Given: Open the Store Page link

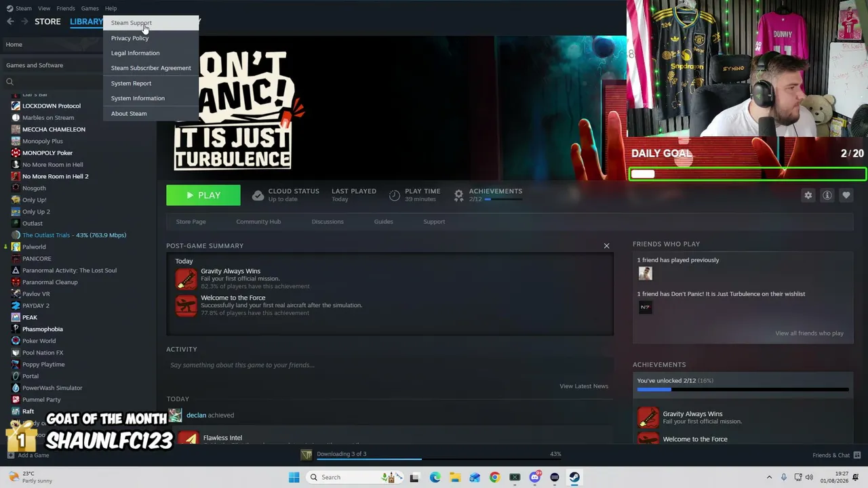Looking at the screenshot, I should (191, 222).
